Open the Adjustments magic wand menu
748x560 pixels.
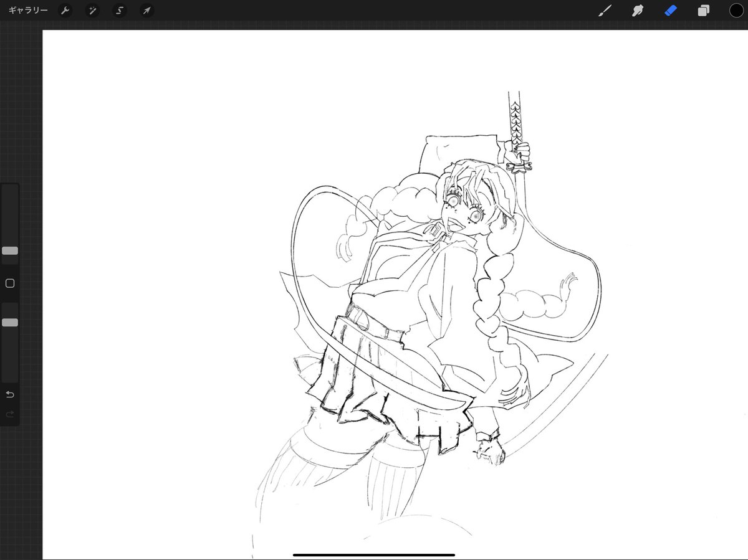point(92,11)
